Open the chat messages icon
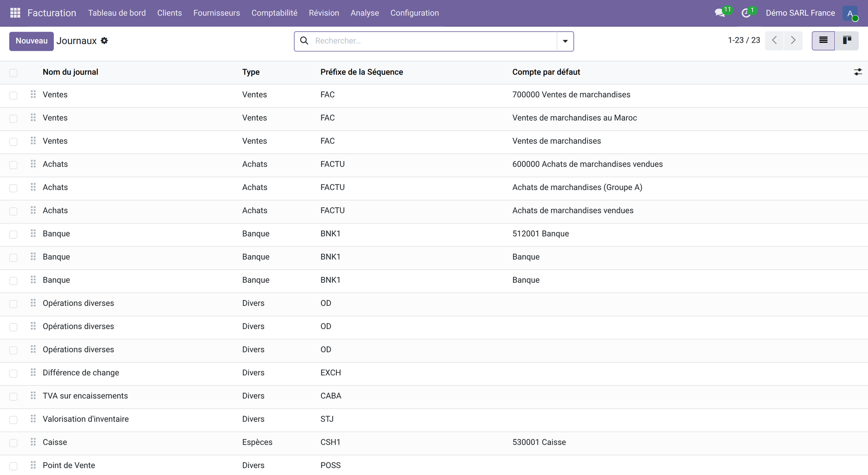 point(720,13)
